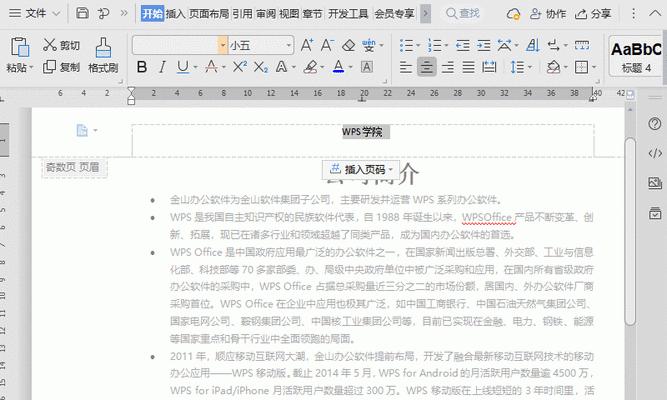
Task: Switch to the 引用 tab
Action: [x=242, y=14]
